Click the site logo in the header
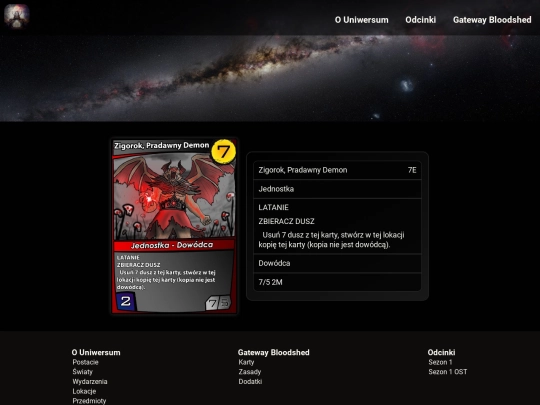This screenshot has width=540, height=405. (17, 16)
